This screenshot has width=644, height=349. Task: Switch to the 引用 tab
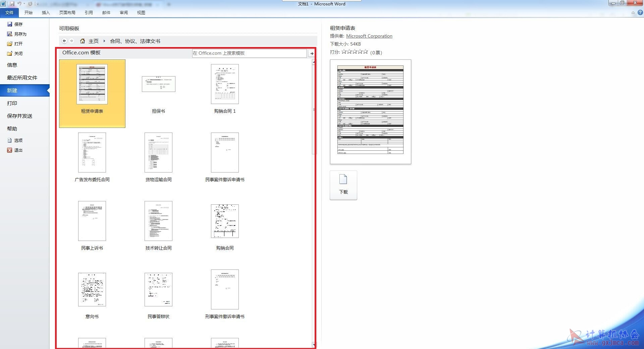89,13
